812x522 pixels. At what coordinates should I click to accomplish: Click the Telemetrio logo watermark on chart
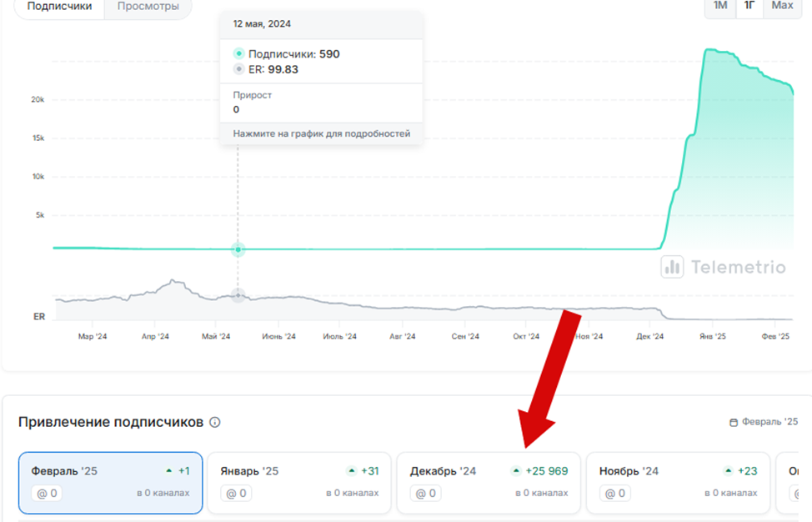tap(723, 267)
